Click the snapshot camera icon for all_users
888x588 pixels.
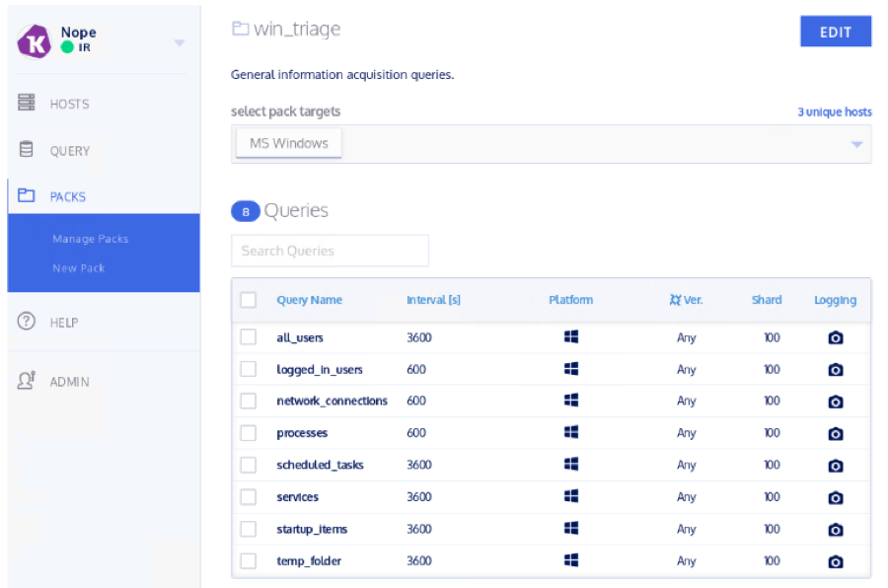(836, 337)
